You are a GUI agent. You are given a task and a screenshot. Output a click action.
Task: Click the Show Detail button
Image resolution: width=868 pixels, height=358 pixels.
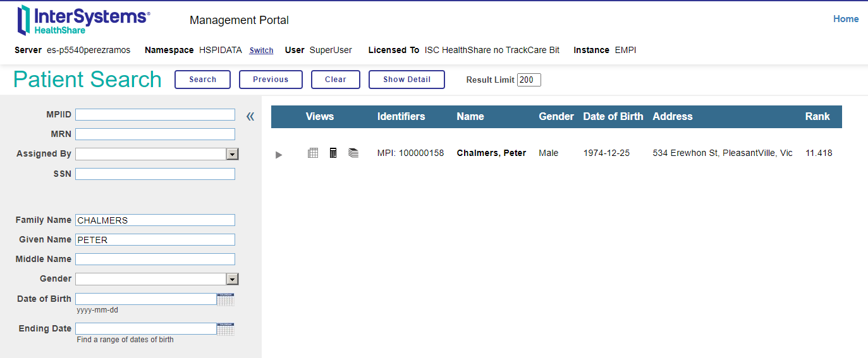coord(406,80)
